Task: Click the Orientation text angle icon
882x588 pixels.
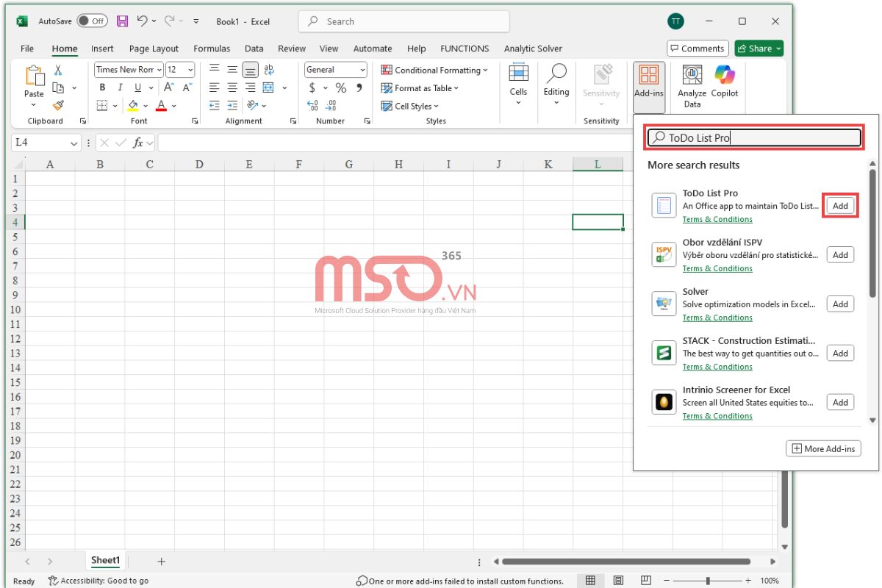Action: point(252,106)
